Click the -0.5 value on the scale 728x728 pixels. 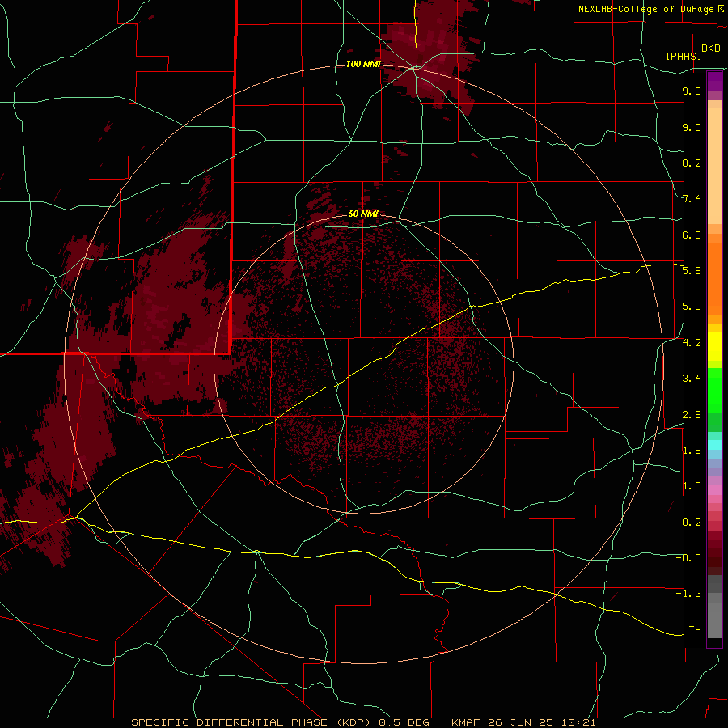tap(688, 558)
